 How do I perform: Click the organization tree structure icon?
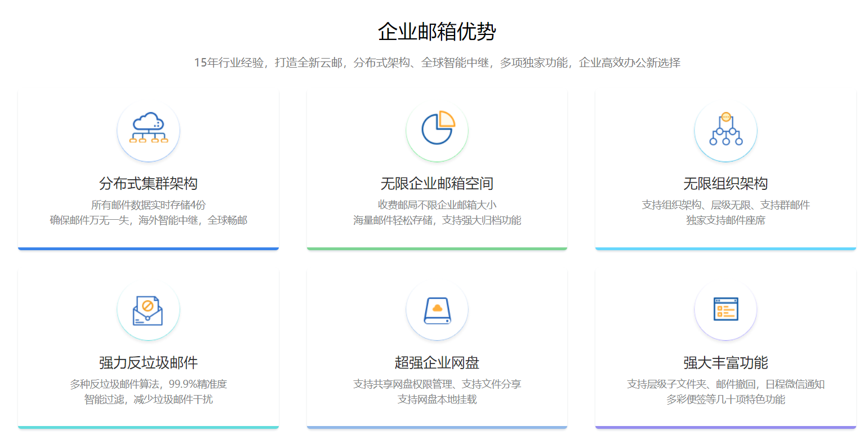[725, 130]
